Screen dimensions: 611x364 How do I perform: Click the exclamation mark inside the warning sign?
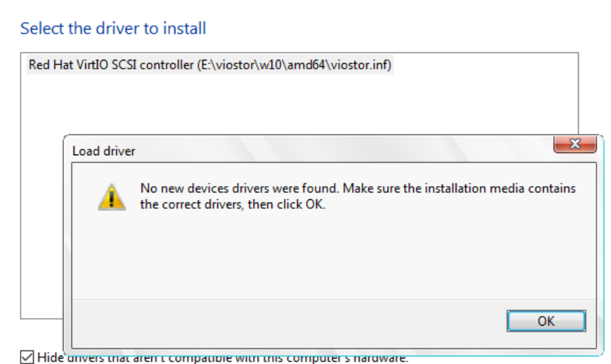(x=112, y=198)
